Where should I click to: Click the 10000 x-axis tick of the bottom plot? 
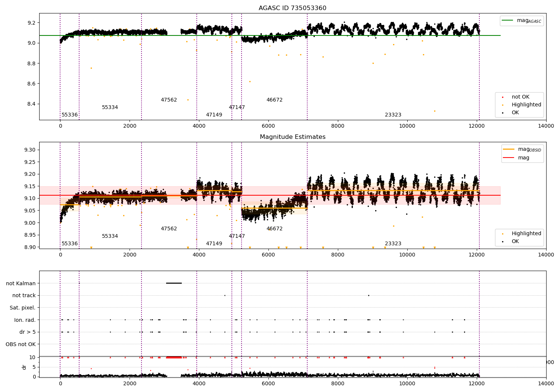pyautogui.click(x=407, y=383)
